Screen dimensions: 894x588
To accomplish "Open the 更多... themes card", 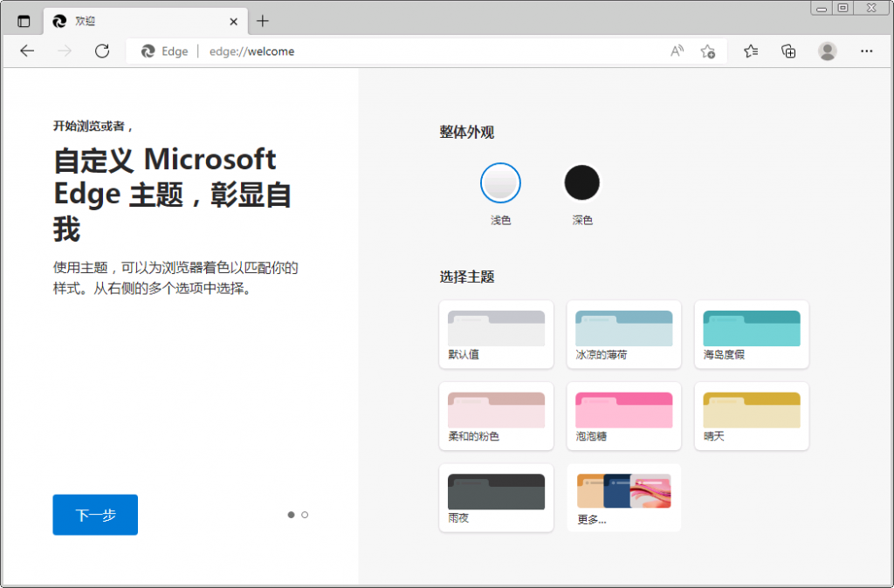I will (623, 498).
